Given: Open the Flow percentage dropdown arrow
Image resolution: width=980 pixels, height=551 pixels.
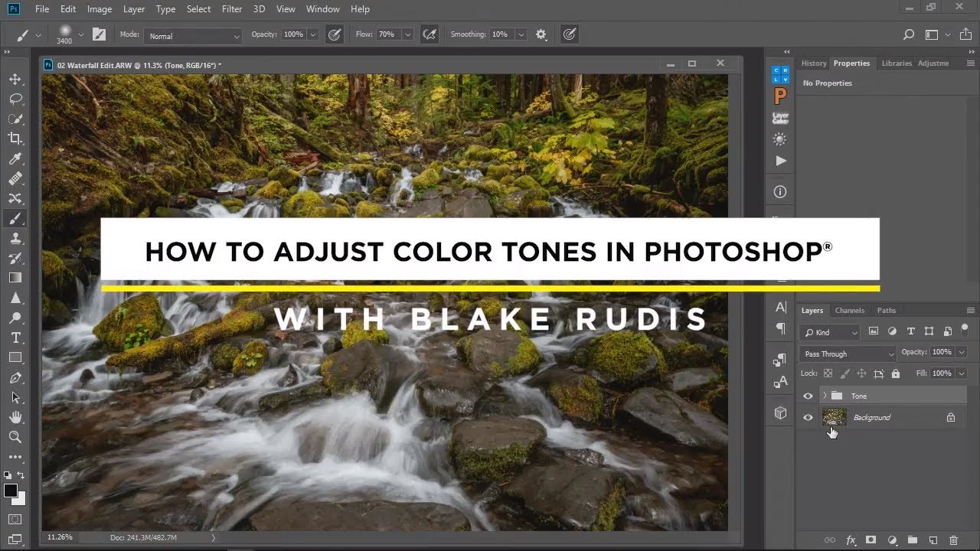Looking at the screenshot, I should (407, 34).
